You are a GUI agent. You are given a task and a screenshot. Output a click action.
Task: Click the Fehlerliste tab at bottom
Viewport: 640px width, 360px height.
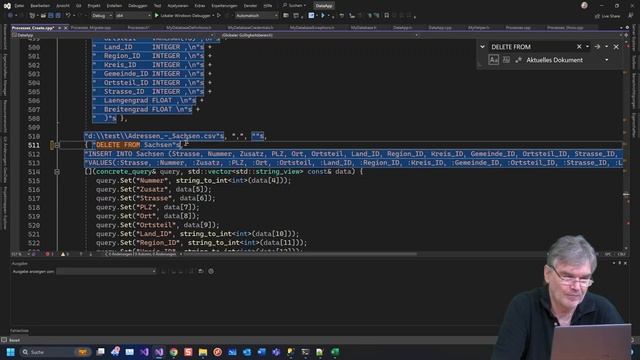(x=19, y=331)
